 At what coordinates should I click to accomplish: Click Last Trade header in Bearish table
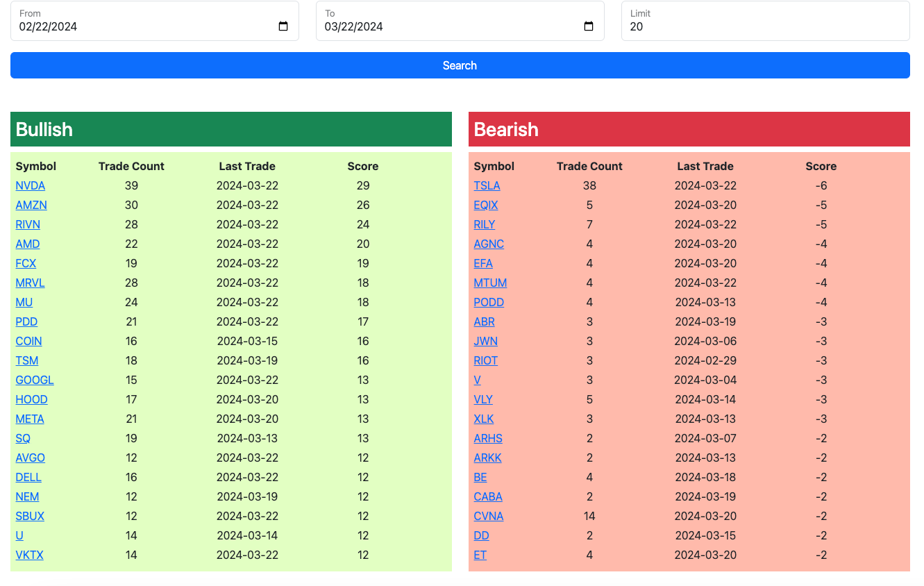(705, 166)
